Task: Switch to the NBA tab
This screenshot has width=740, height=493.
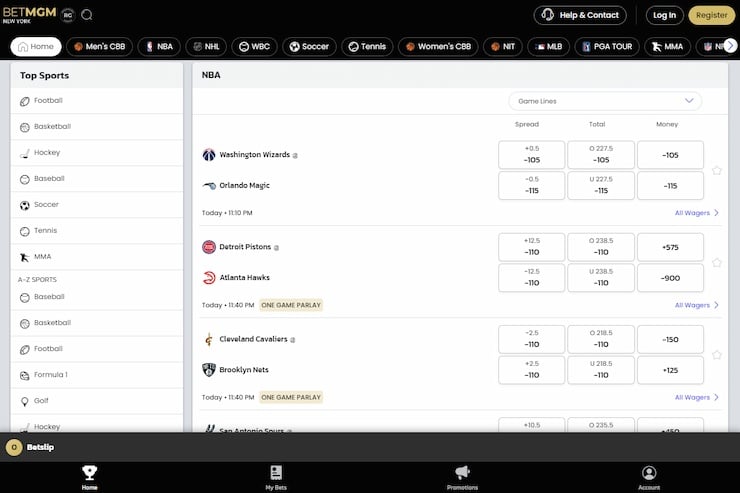Action: (159, 47)
